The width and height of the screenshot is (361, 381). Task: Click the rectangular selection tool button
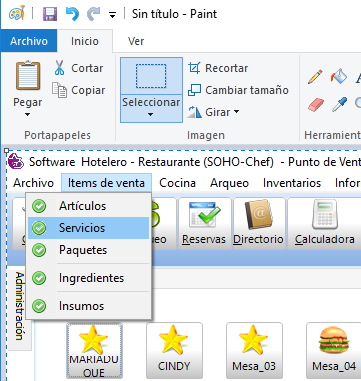pyautogui.click(x=151, y=76)
